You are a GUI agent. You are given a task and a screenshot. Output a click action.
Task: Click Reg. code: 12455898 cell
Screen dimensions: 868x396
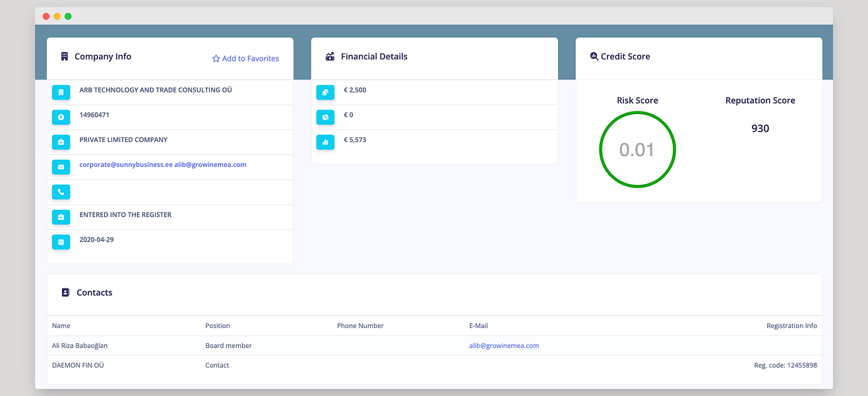(786, 365)
